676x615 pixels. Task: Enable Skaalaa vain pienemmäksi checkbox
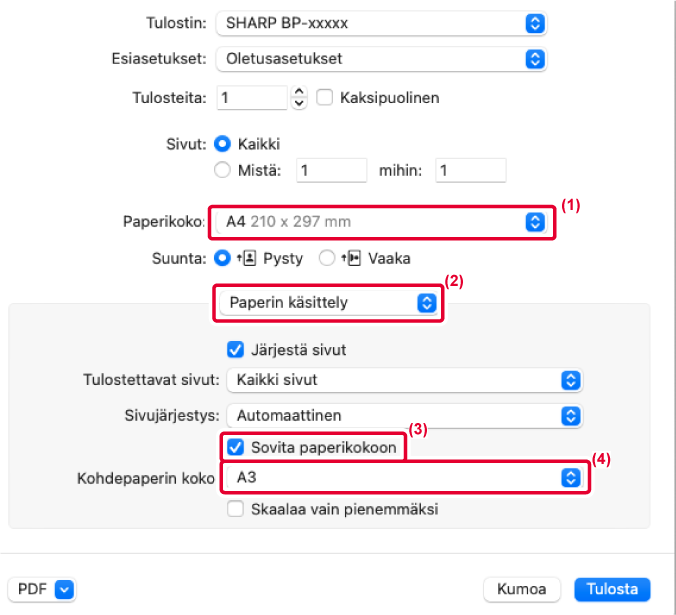pyautogui.click(x=235, y=509)
